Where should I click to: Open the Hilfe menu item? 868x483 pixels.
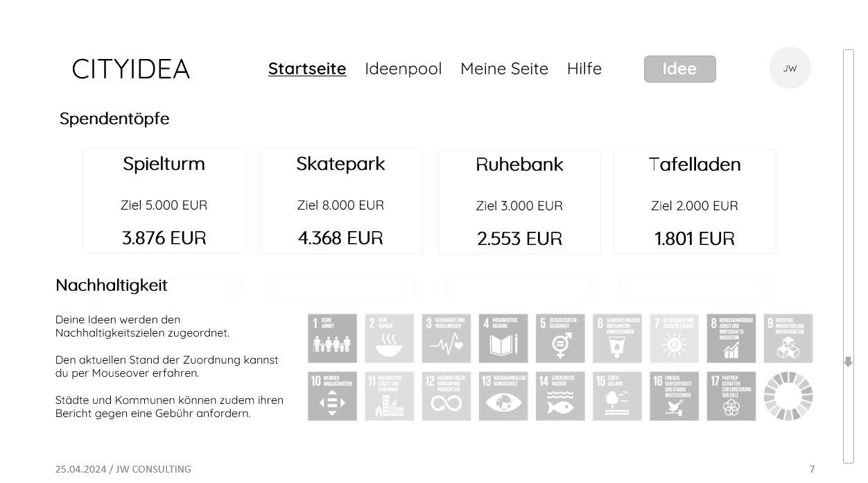[x=584, y=69]
